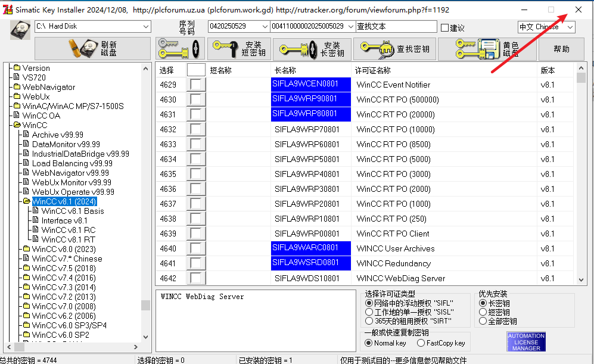Click install short key (安装短密钥) button
594x364 pixels.
(x=239, y=49)
